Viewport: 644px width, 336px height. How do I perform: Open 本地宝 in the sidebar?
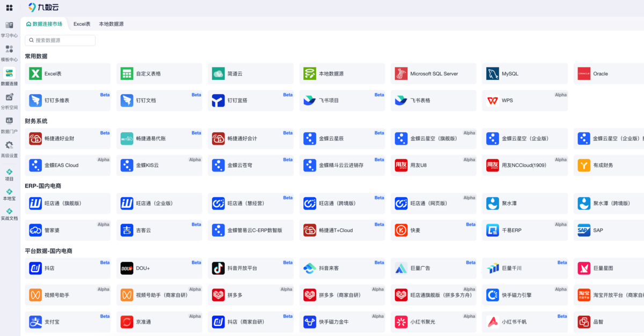(9, 195)
